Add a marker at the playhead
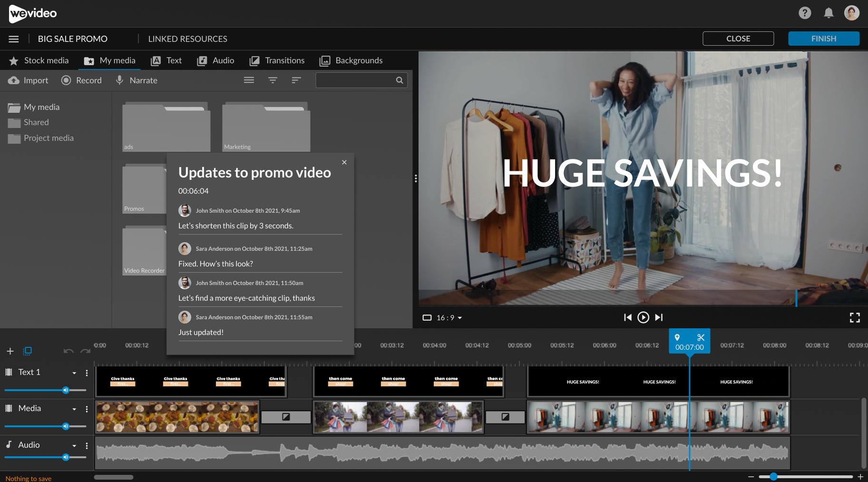Screen dimensions: 868x482 click(x=677, y=337)
